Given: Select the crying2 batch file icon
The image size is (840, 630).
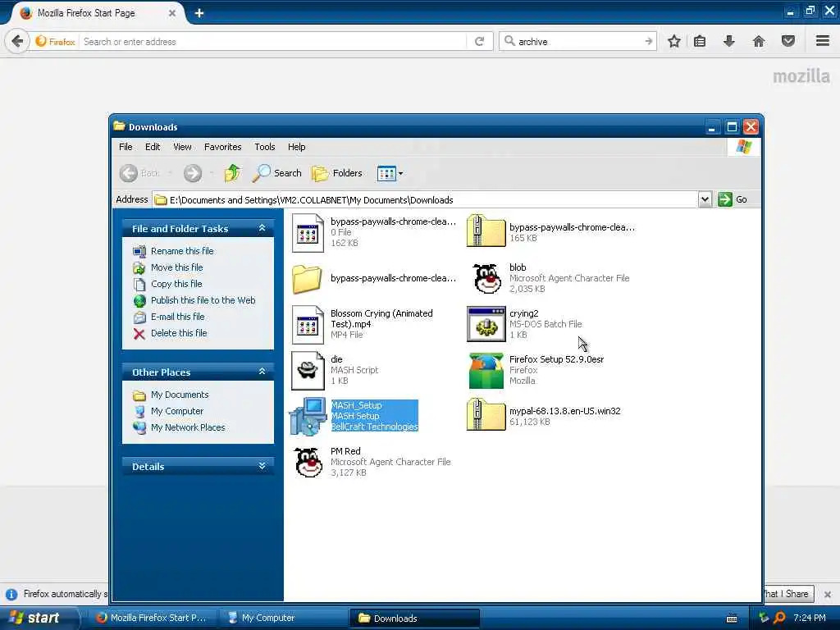Looking at the screenshot, I should (486, 324).
